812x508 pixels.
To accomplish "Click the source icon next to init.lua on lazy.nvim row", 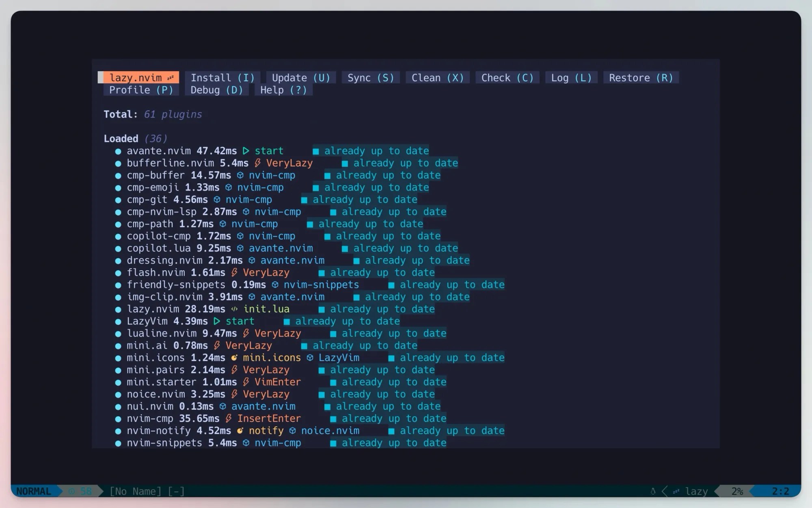I will point(235,309).
